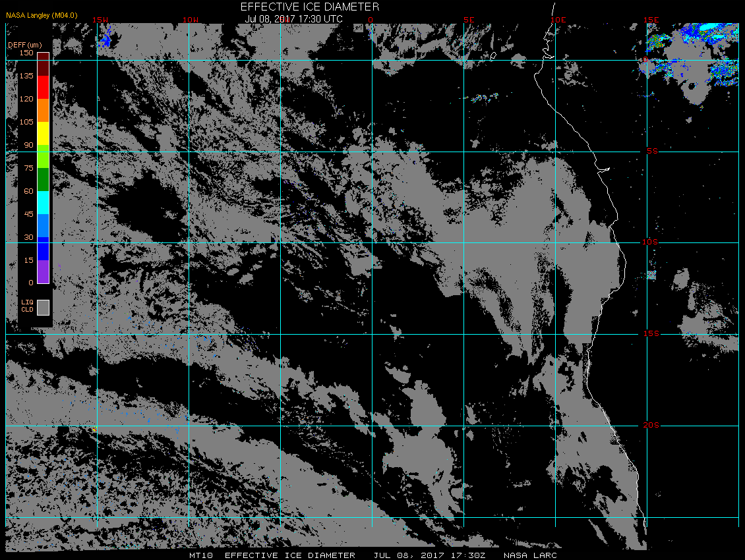The image size is (745, 560).
Task: Select the purple legend color band
Action: (x=44, y=271)
